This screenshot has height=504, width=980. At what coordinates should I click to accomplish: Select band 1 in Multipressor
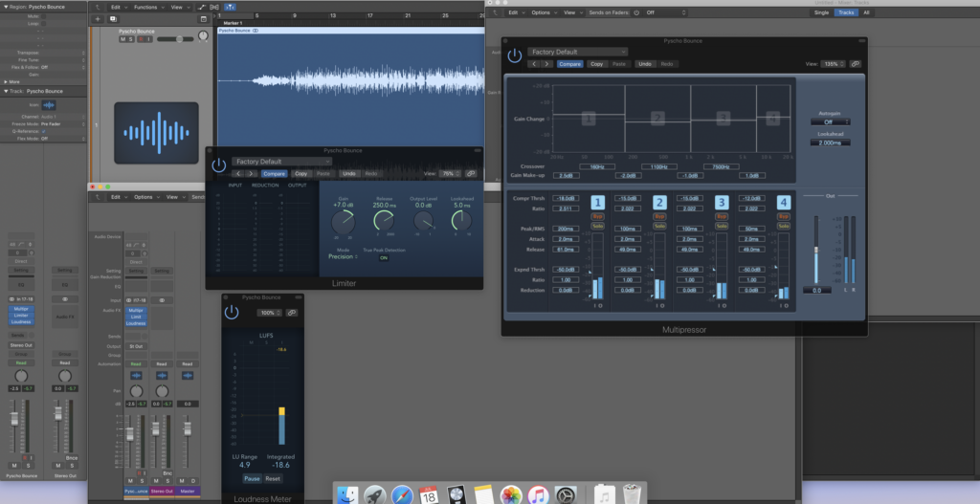597,203
